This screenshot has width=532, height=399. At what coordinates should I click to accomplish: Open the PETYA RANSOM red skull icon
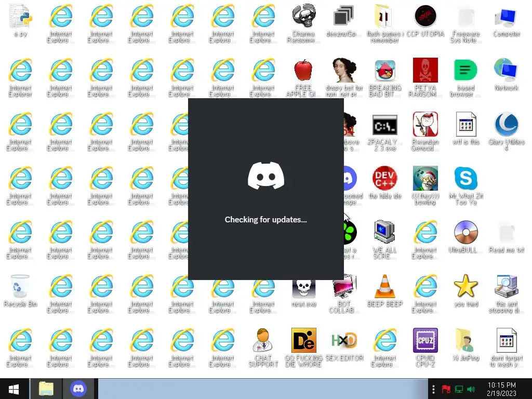[x=425, y=70]
